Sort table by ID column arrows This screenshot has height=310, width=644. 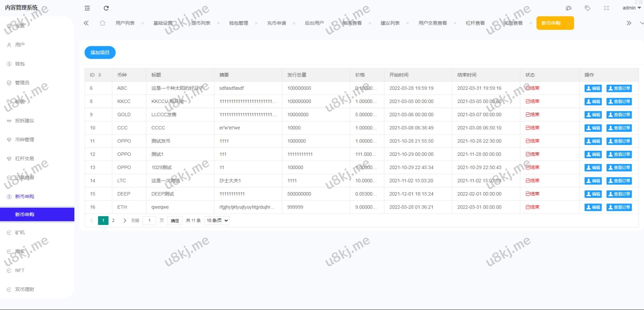100,75
